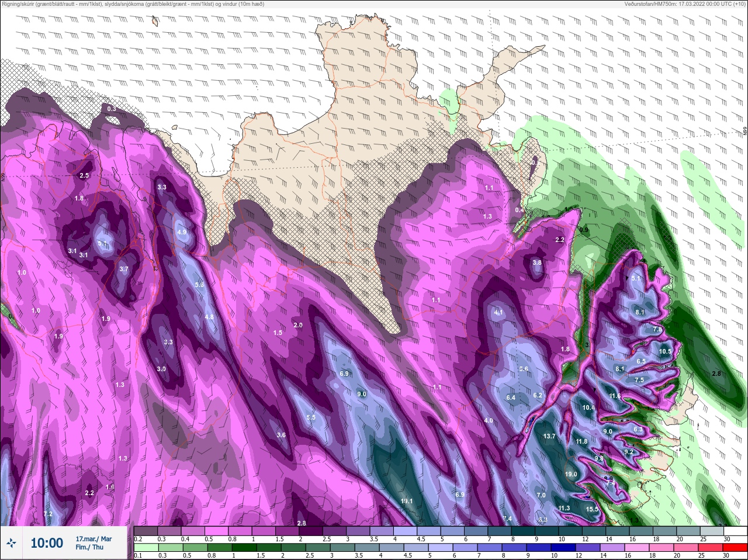This screenshot has height=560, width=748.
Task: Click the 4.0 precipitation value label
Action: [x=489, y=420]
